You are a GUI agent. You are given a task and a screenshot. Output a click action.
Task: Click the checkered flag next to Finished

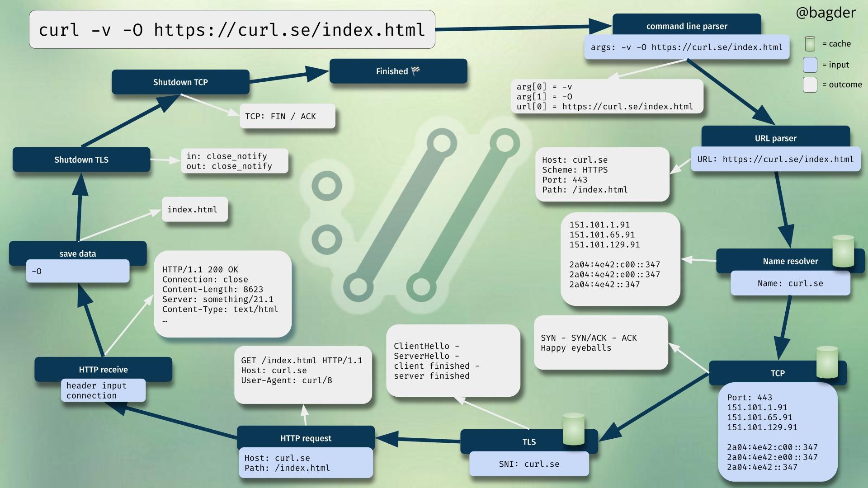[x=415, y=71]
